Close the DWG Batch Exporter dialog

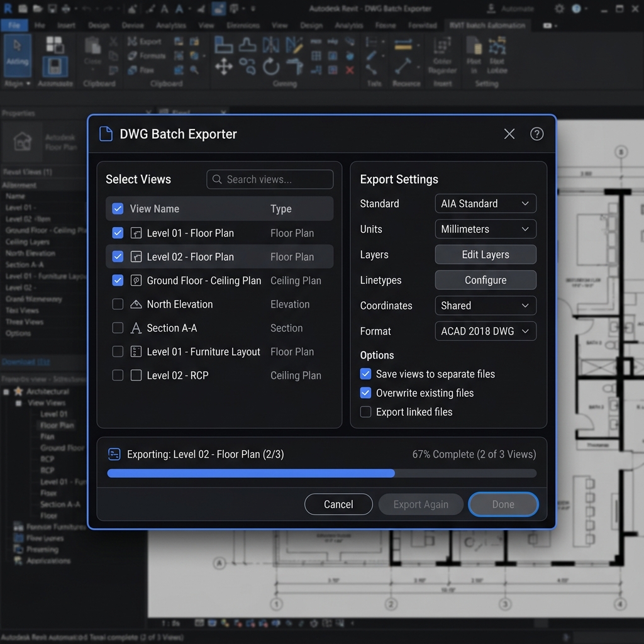pyautogui.click(x=509, y=134)
